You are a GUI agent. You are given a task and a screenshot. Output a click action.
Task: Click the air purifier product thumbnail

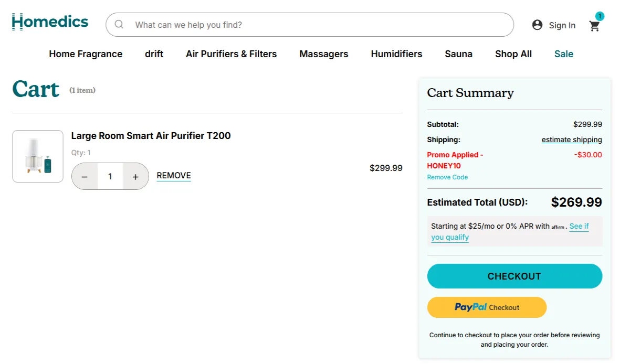[x=37, y=156]
